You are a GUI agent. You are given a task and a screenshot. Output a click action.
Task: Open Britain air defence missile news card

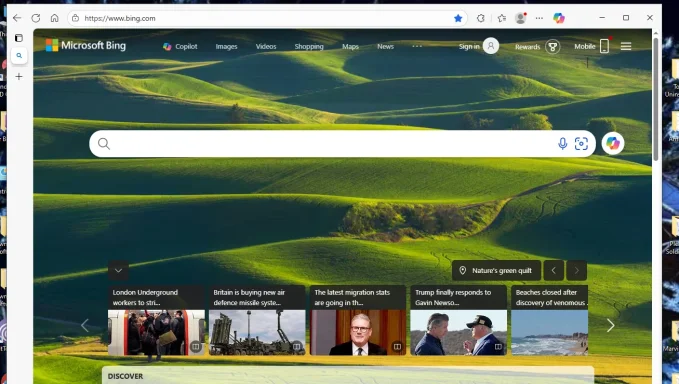[257, 320]
